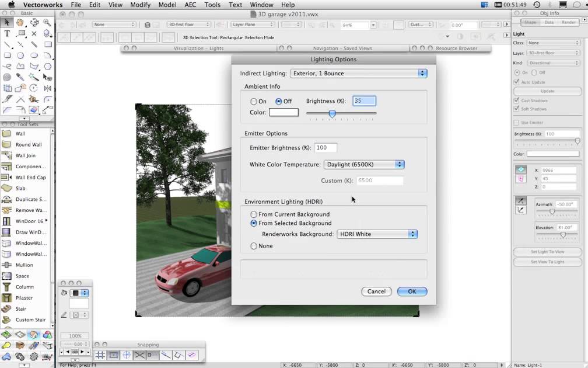Click Set Light To View button
This screenshot has width=588, height=368.
tap(548, 252)
